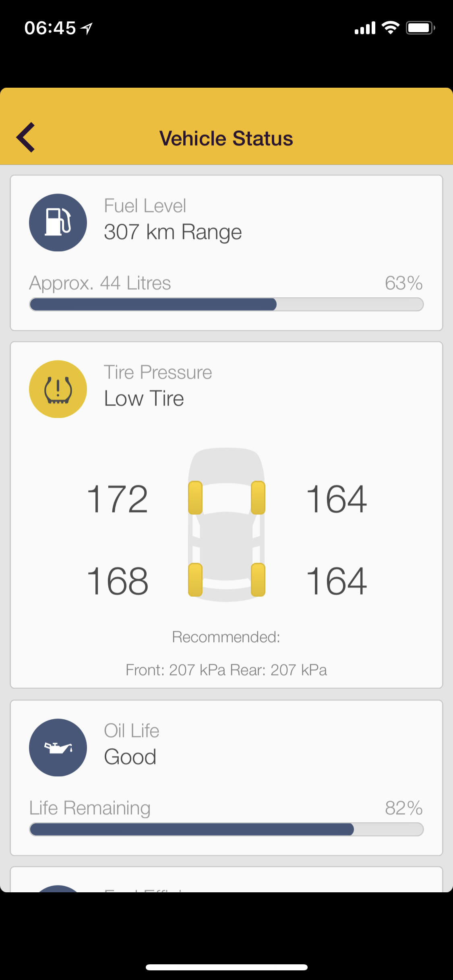This screenshot has height=980, width=453.
Task: Select the 172 front-left pressure reading
Action: click(118, 499)
